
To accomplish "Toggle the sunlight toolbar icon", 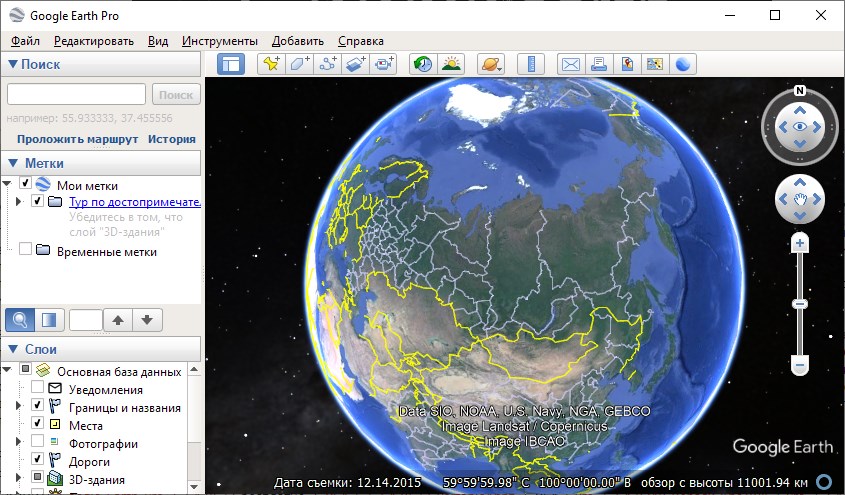I will [451, 64].
